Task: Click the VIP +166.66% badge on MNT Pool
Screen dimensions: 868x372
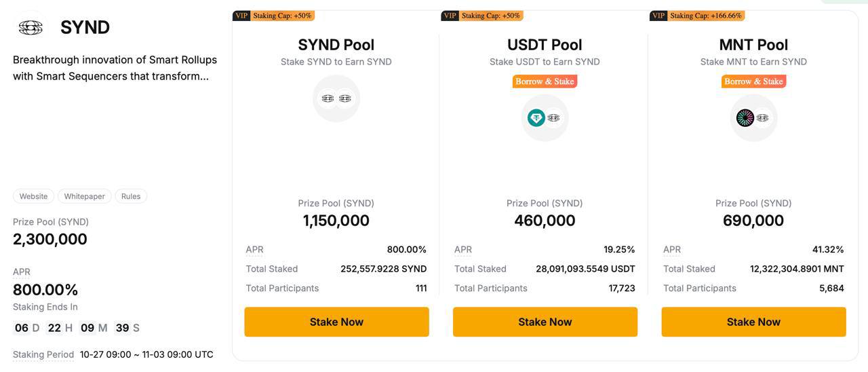Action: [x=696, y=16]
